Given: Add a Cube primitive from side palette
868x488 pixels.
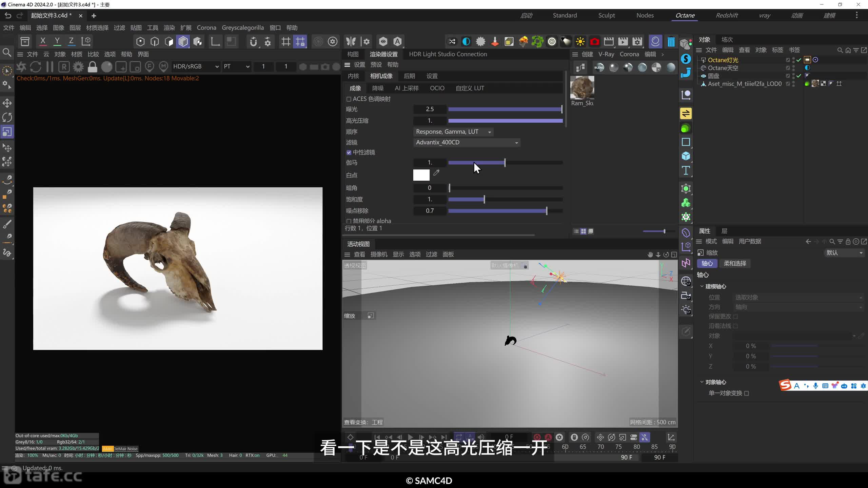Looking at the screenshot, I should point(686,156).
